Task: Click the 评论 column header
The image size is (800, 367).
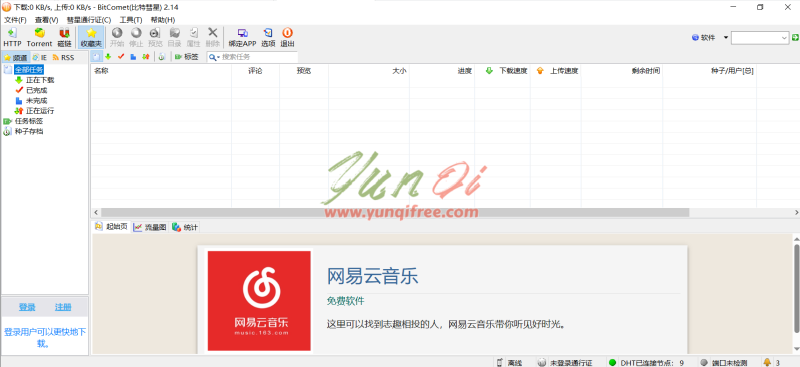Action: [255, 71]
